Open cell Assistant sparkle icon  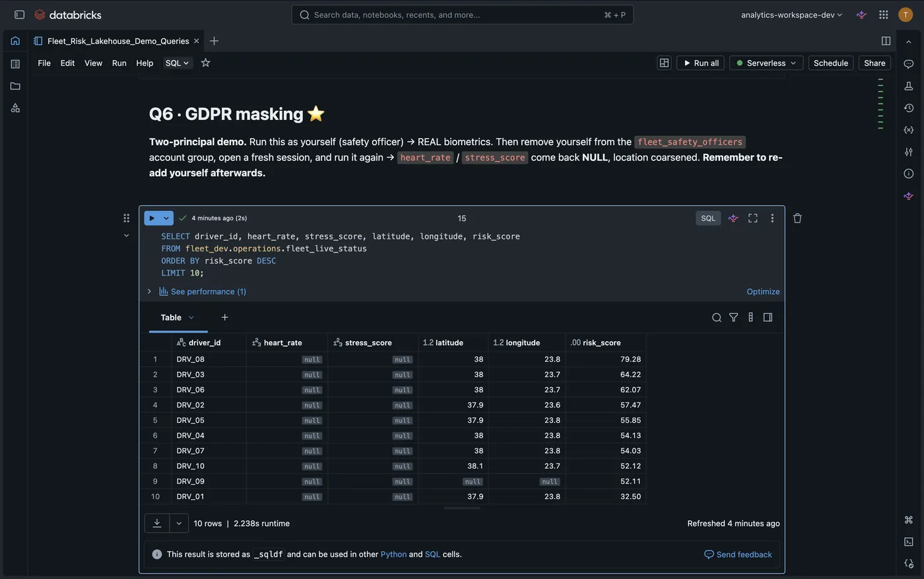(x=733, y=218)
